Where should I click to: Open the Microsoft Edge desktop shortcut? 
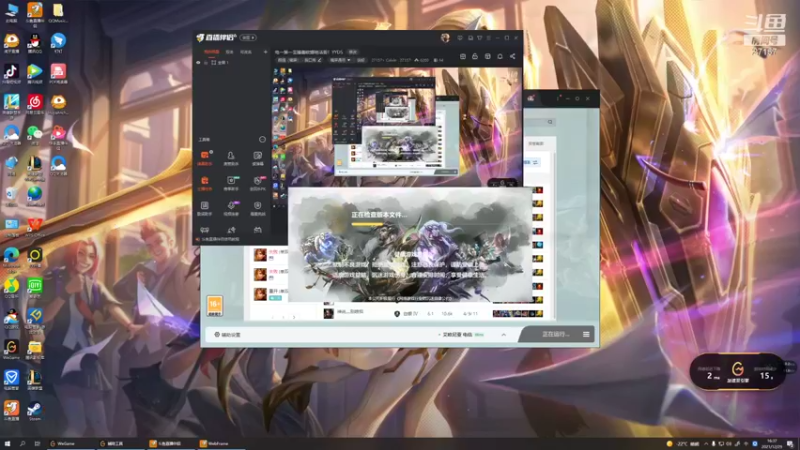pos(11,257)
